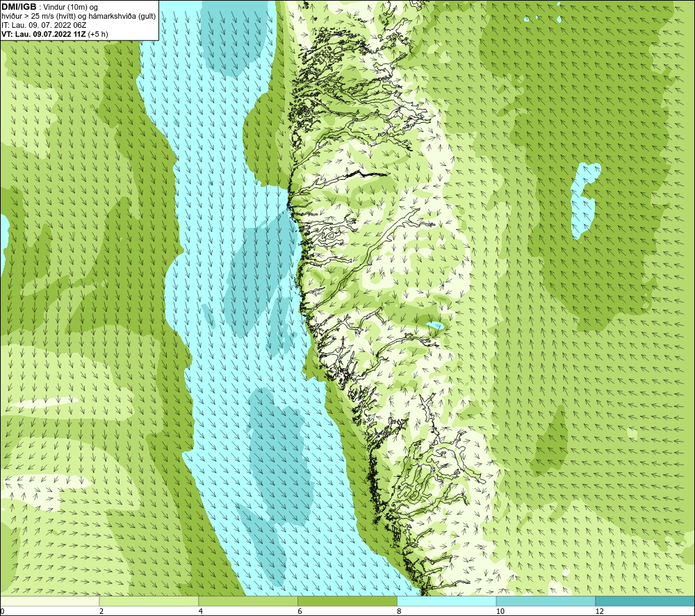Image resolution: width=695 pixels, height=616 pixels.
Task: Click the 10–12 m/s teal legend swatch
Action: [546, 601]
